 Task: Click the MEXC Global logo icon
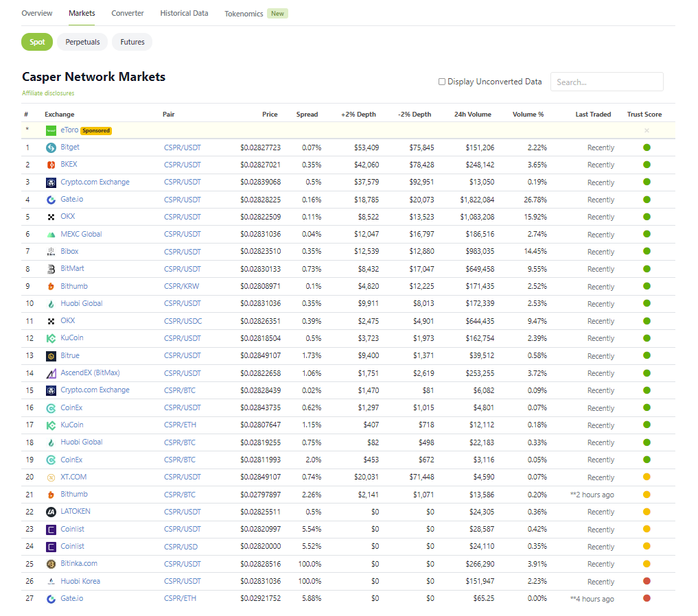[51, 234]
